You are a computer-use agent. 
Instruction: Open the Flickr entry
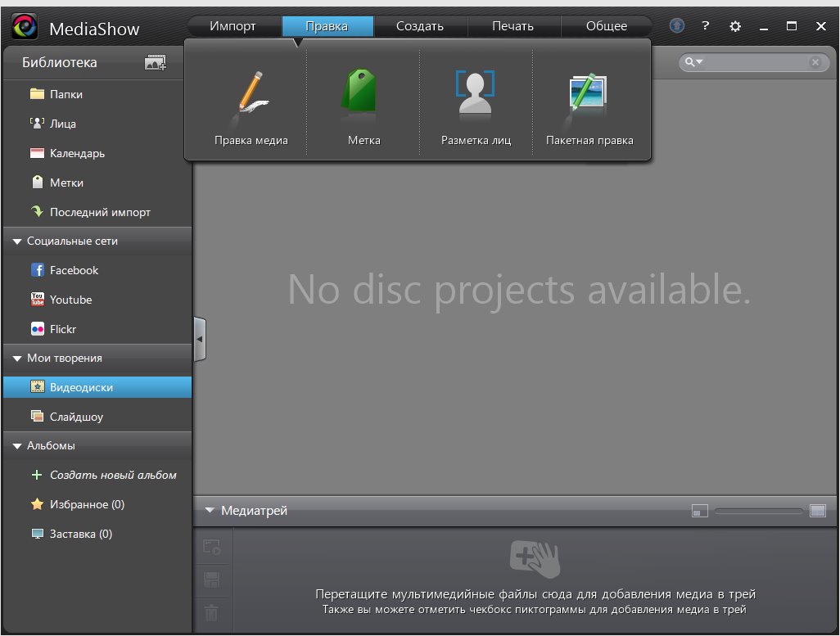pos(63,329)
